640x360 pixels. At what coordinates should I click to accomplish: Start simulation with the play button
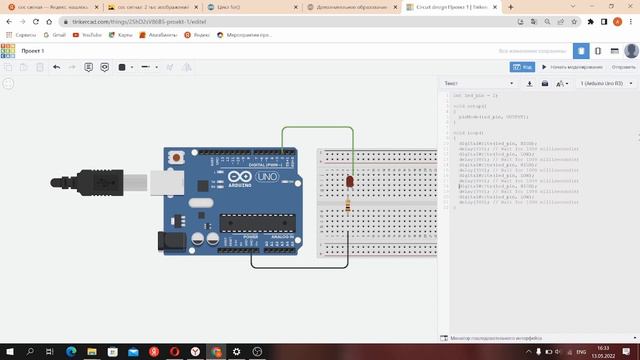coord(572,67)
